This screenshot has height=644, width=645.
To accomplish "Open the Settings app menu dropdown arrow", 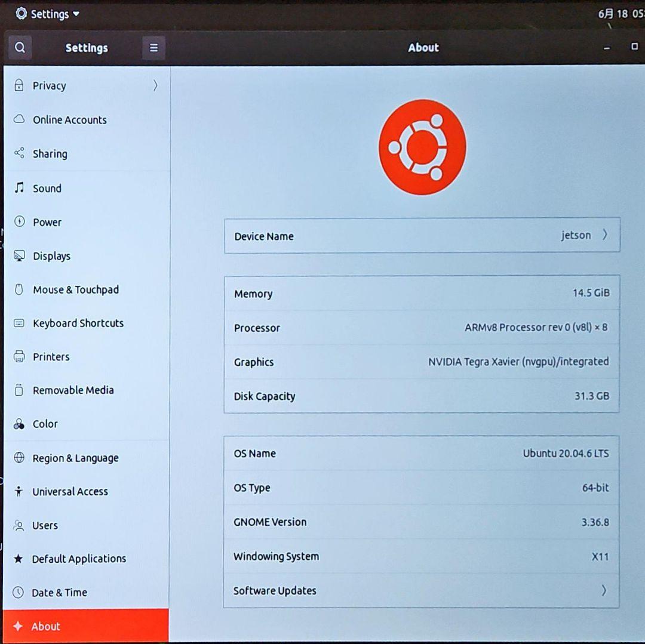I will 76,14.
